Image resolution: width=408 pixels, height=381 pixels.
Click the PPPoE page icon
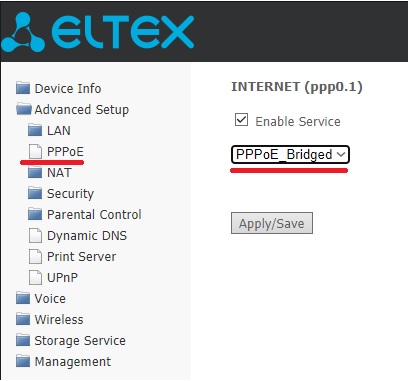(x=35, y=151)
